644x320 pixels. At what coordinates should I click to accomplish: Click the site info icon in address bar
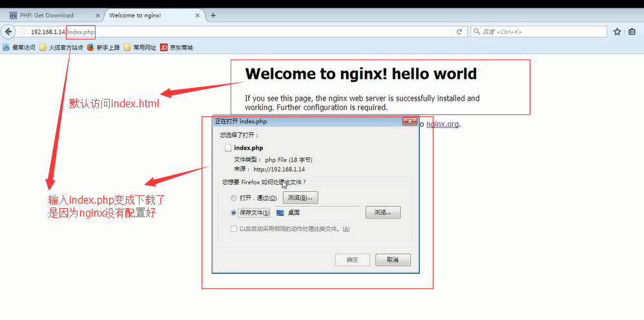(22, 32)
